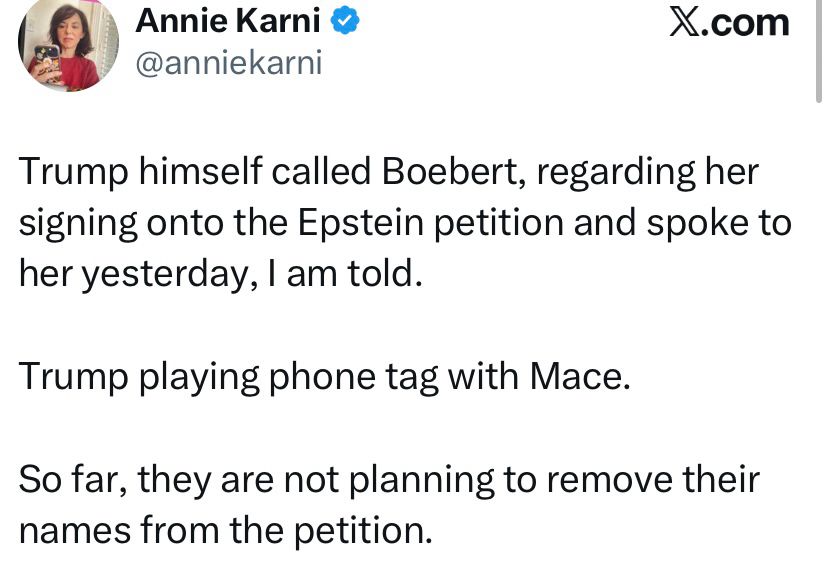Open the Annie Karni display name
This screenshot has height=569, width=826.
pyautogui.click(x=227, y=21)
